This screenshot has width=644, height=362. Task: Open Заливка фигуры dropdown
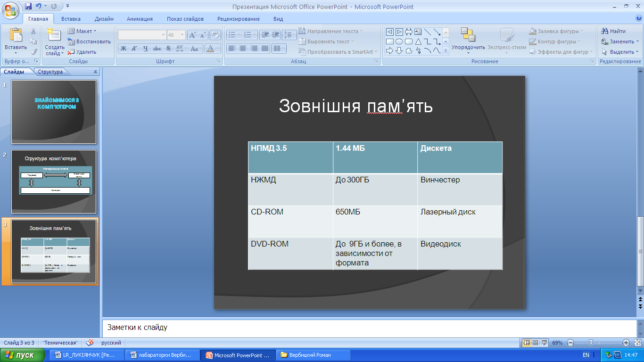556,31
